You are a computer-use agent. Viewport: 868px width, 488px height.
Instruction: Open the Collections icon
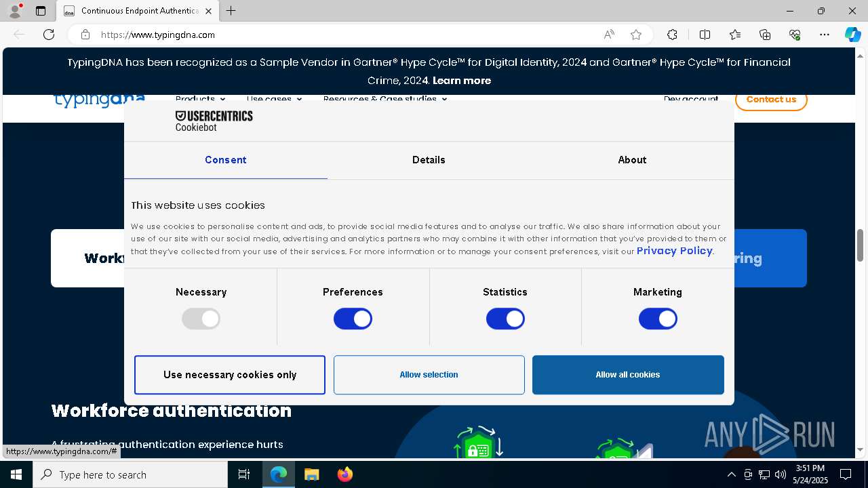pyautogui.click(x=765, y=35)
